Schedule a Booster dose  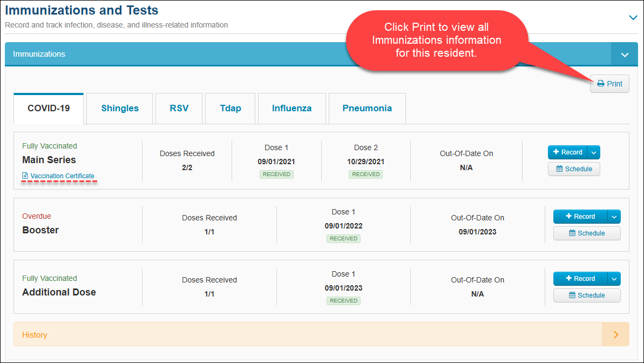point(587,233)
